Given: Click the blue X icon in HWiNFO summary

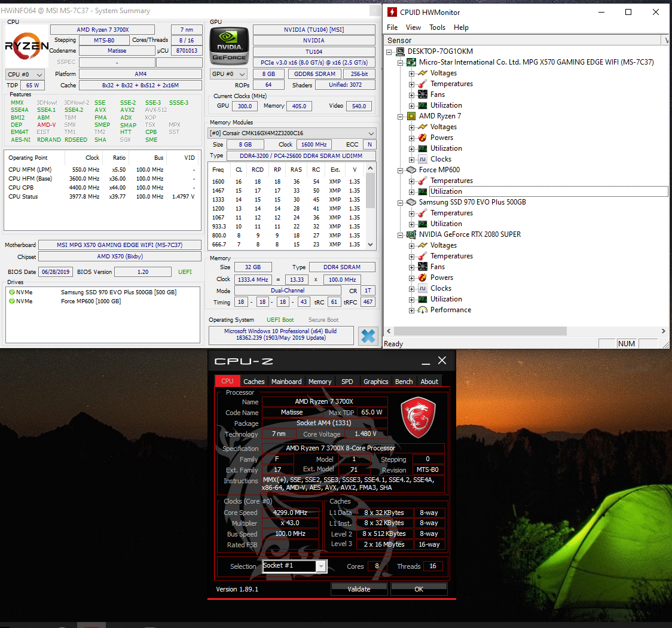Looking at the screenshot, I should coord(368,336).
